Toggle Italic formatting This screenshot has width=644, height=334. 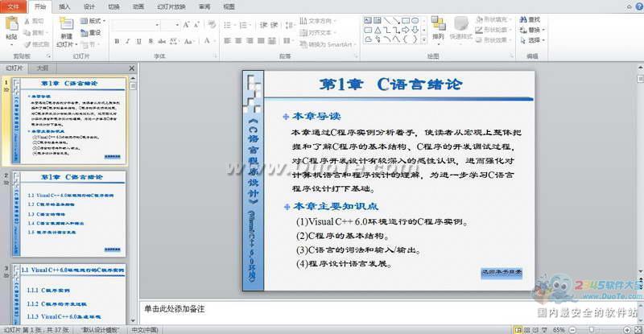point(128,41)
